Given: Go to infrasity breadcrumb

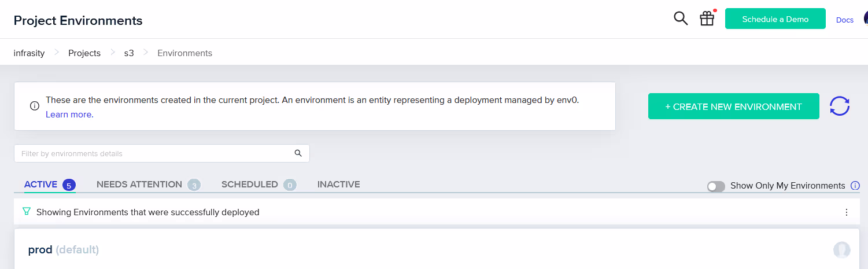Looking at the screenshot, I should tap(29, 53).
